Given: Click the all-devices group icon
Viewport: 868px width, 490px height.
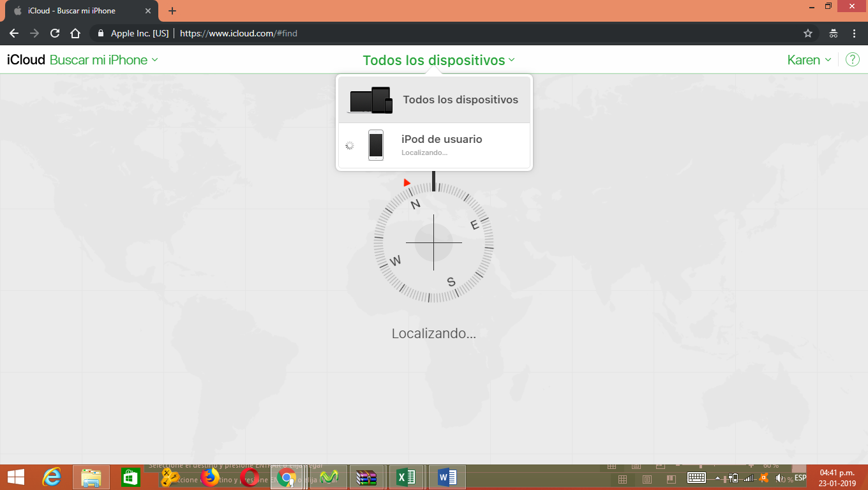Looking at the screenshot, I should click(x=370, y=100).
